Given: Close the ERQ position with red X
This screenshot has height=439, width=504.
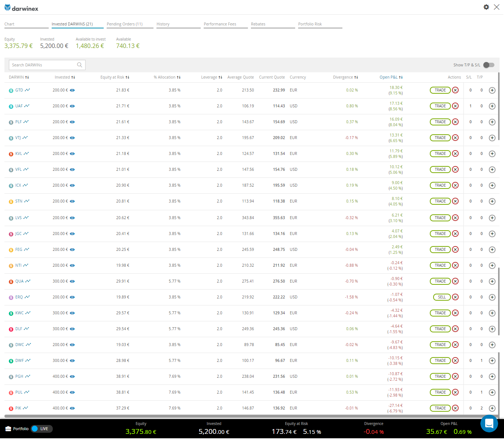Looking at the screenshot, I should pos(455,297).
